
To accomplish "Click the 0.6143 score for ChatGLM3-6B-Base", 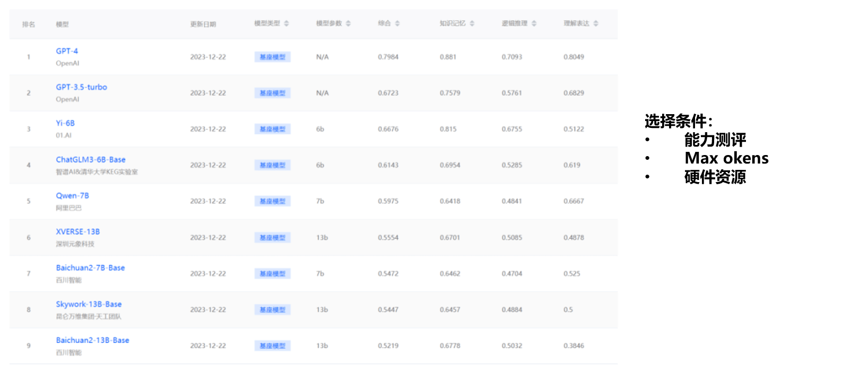I will pos(388,165).
